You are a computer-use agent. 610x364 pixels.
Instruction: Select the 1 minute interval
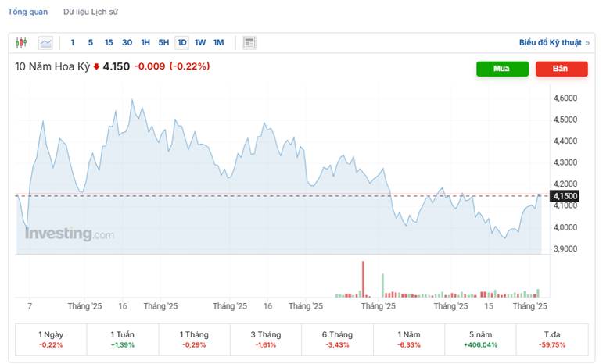[73, 42]
